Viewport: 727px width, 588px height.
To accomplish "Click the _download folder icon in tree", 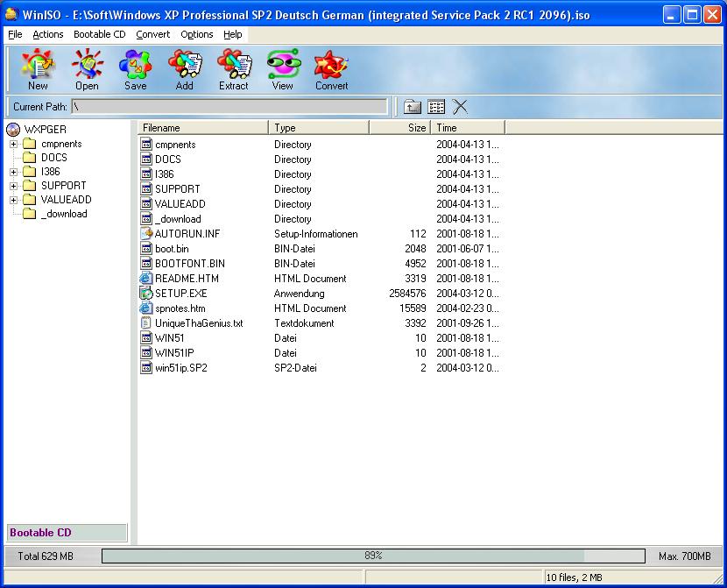I will (29, 213).
